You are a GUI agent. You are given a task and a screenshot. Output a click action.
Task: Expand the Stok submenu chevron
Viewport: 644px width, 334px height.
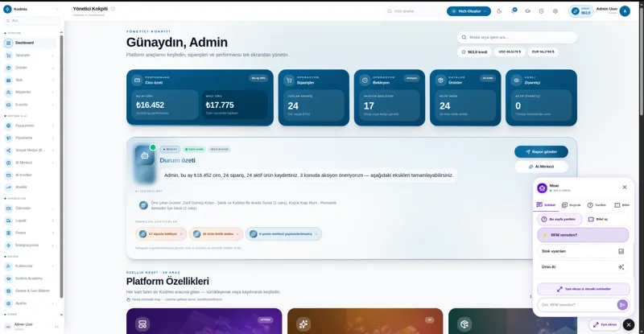tap(53, 80)
